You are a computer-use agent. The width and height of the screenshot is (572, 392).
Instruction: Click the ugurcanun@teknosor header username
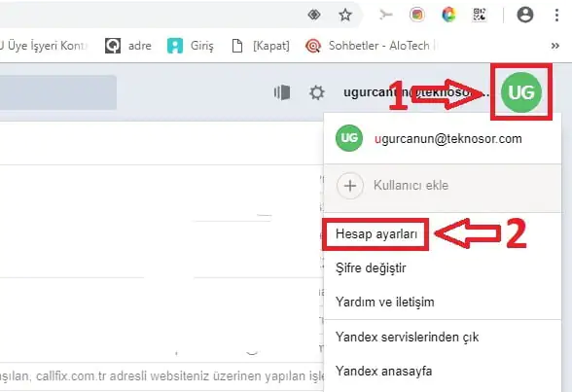click(416, 92)
